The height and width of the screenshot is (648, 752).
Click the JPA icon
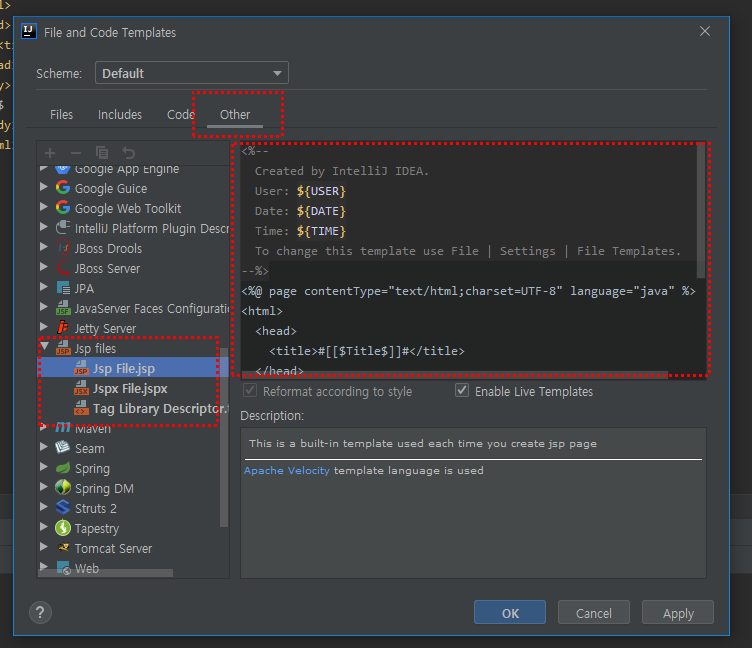63,288
